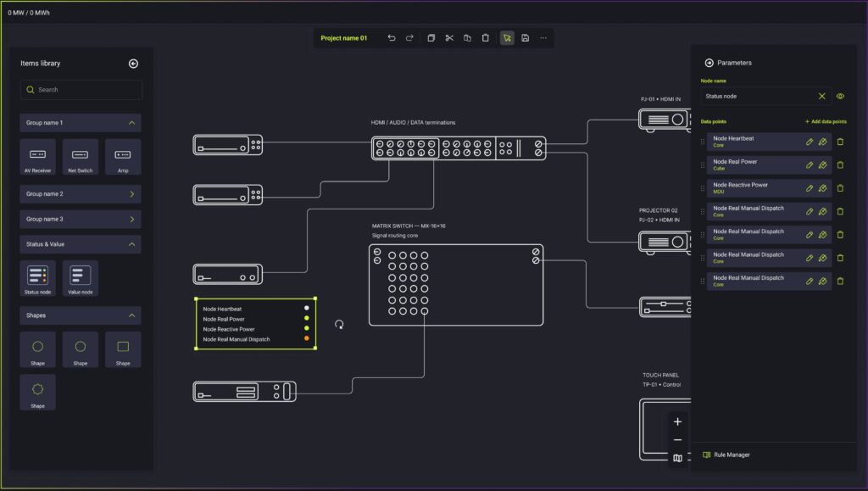The height and width of the screenshot is (491, 868).
Task: Open the three-dots more options menu
Action: [x=543, y=38]
